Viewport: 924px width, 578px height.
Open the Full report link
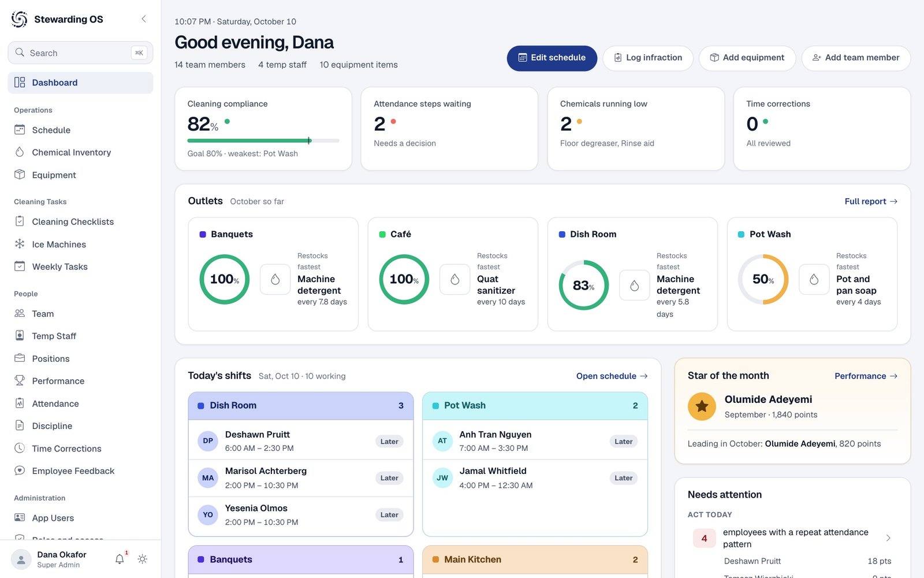(x=871, y=202)
